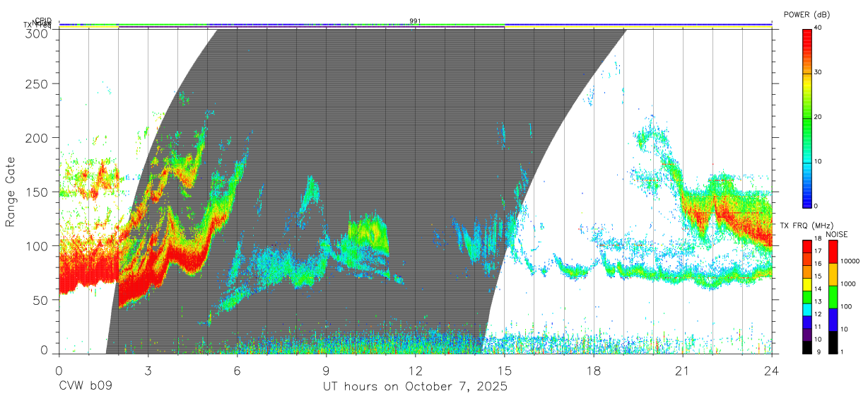Select the yellow 14–15 MHz frequency swatch
The image size is (868, 401).
pos(807,285)
